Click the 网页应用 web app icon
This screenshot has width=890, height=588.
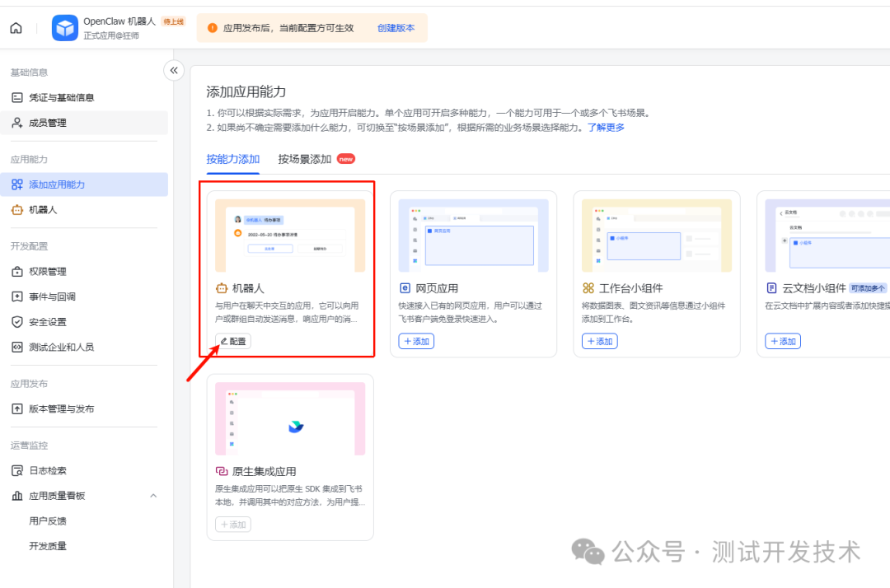pos(403,287)
